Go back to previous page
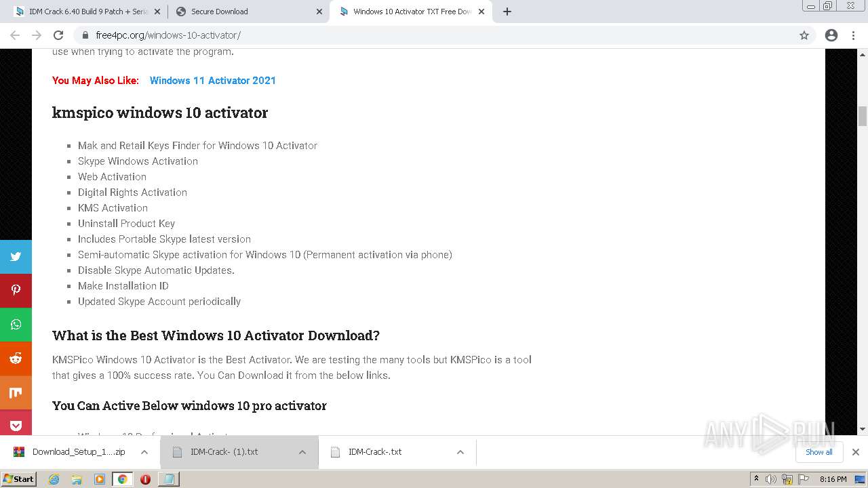 point(15,35)
